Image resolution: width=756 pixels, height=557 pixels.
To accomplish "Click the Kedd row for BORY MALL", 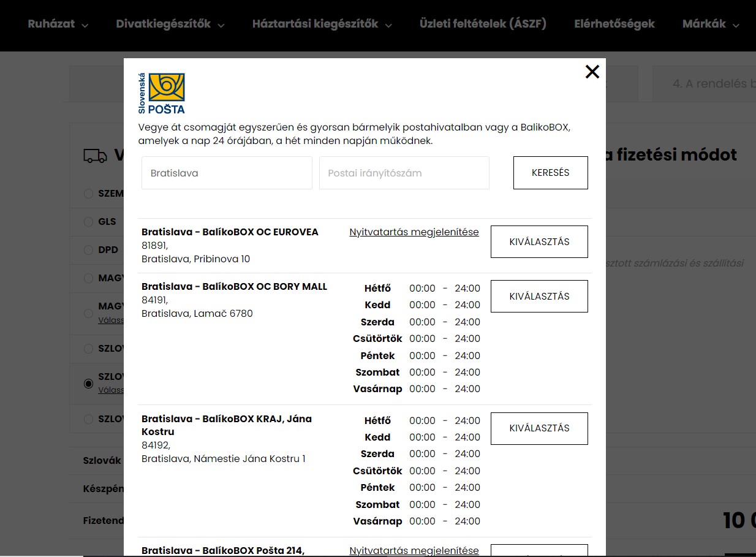I will (x=417, y=305).
